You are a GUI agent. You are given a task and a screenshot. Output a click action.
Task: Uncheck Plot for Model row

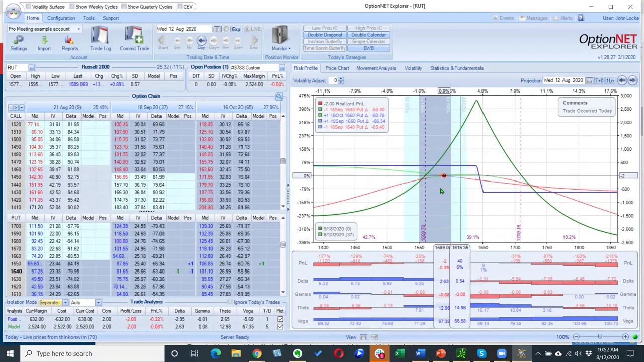[x=280, y=327]
